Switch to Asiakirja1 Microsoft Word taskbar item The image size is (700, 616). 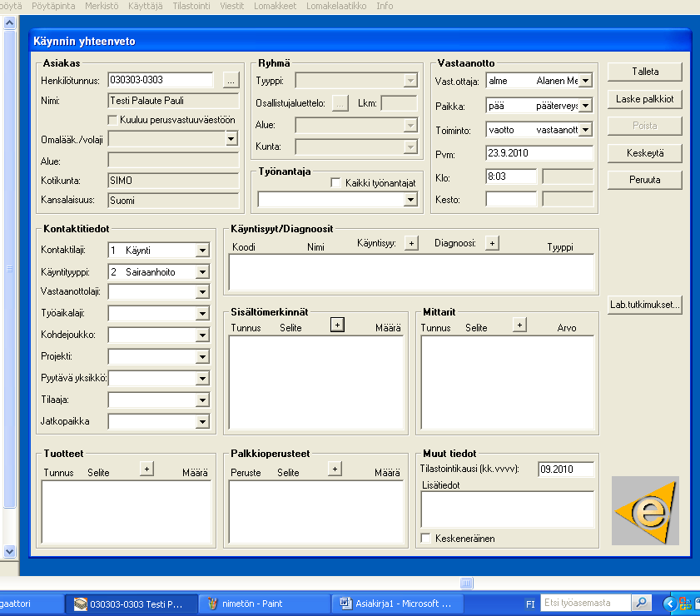click(398, 604)
